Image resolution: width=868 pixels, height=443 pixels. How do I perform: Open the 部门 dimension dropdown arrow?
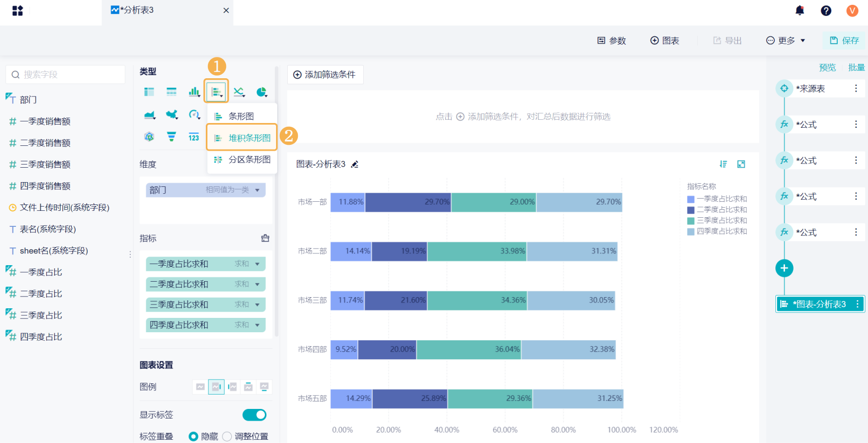(x=257, y=190)
